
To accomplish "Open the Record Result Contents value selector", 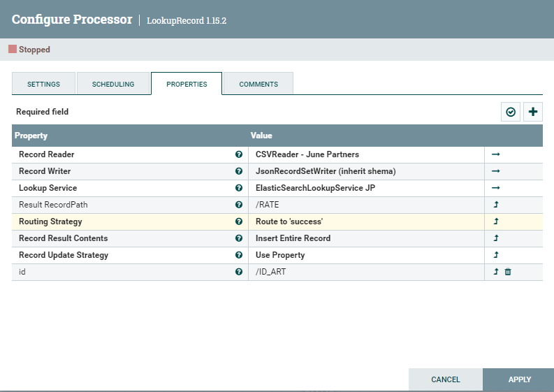I will click(x=366, y=238).
